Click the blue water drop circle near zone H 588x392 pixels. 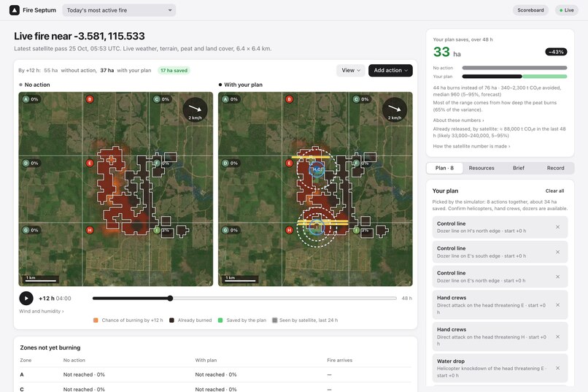317,227
